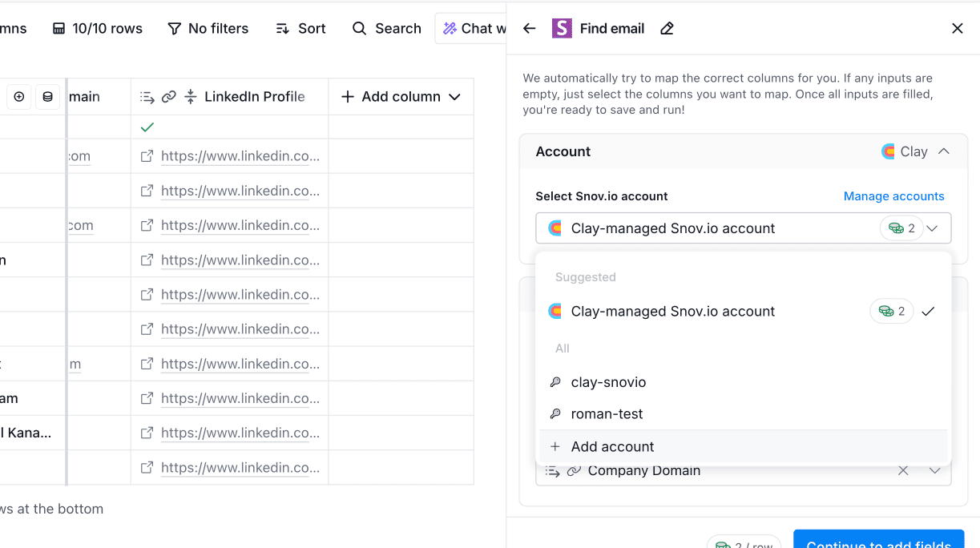This screenshot has width=980, height=548.
Task: Choose the roman-test account option
Action: [x=607, y=414]
